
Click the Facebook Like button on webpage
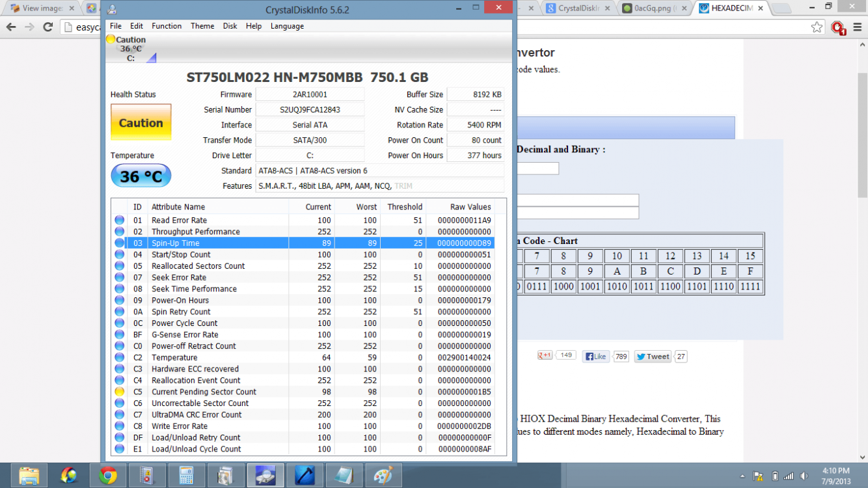596,356
